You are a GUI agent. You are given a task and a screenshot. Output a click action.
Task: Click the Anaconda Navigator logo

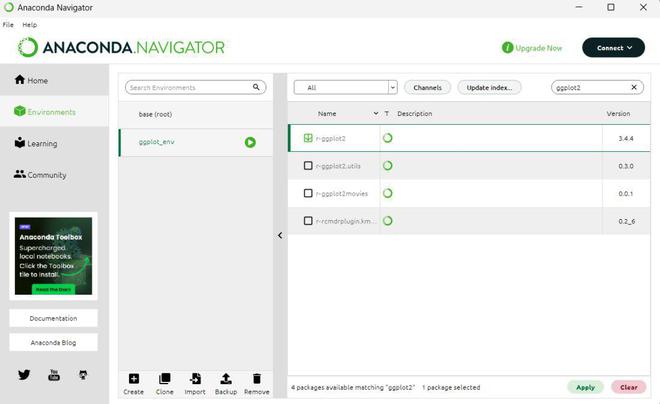[121, 47]
